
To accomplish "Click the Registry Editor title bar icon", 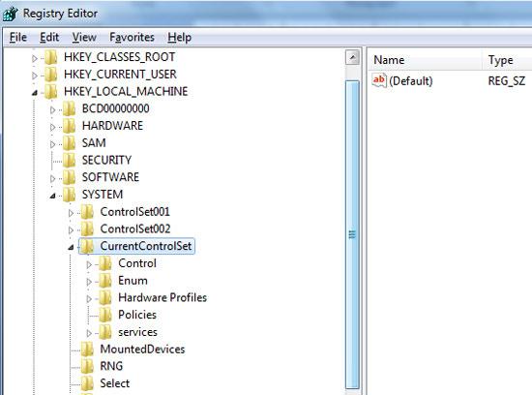I will pos(10,14).
